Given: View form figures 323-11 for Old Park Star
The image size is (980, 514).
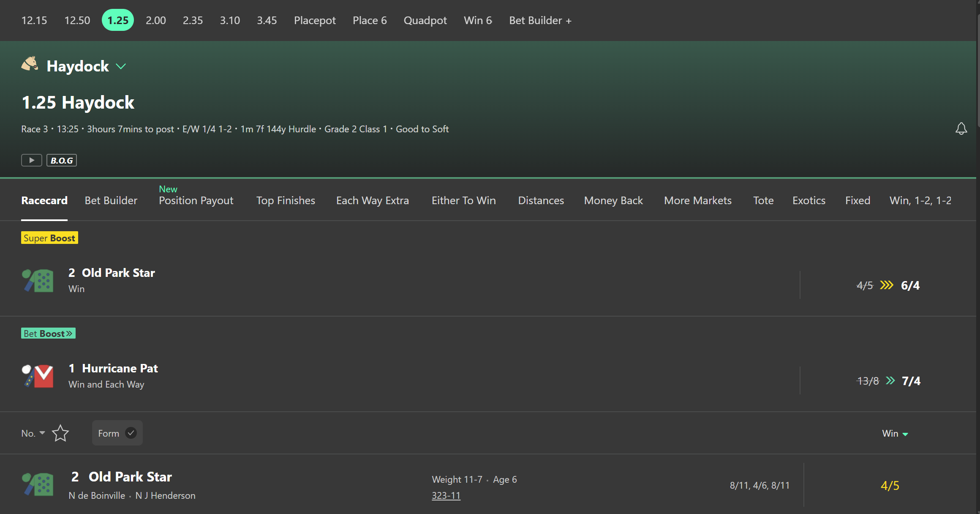Looking at the screenshot, I should click(446, 495).
